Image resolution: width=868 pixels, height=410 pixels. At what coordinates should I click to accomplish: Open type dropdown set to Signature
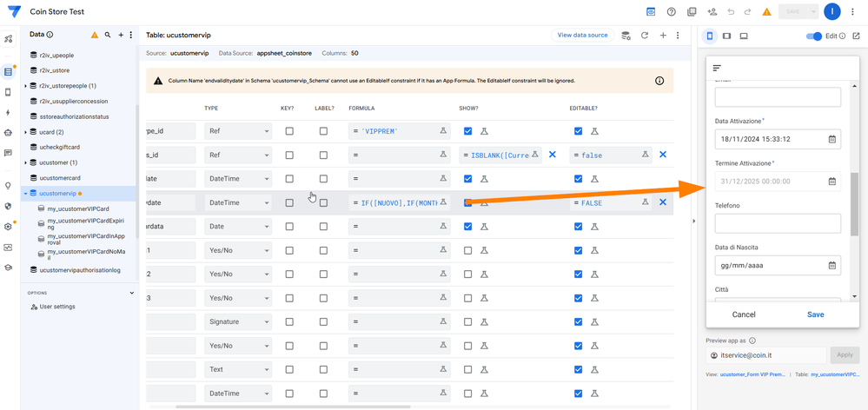click(x=238, y=321)
